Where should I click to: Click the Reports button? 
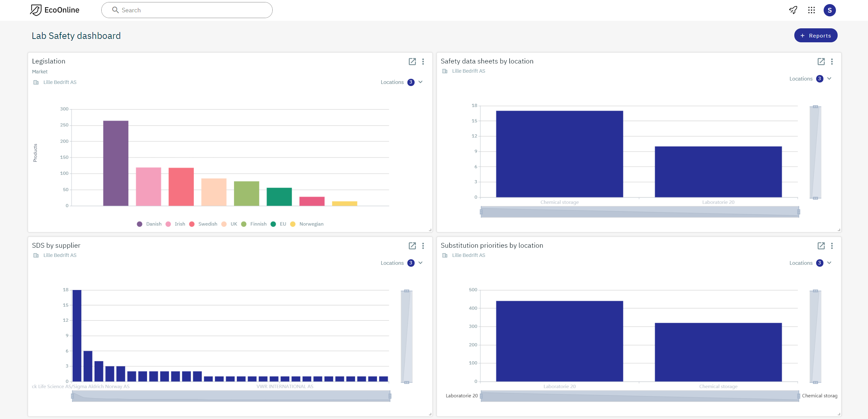815,35
